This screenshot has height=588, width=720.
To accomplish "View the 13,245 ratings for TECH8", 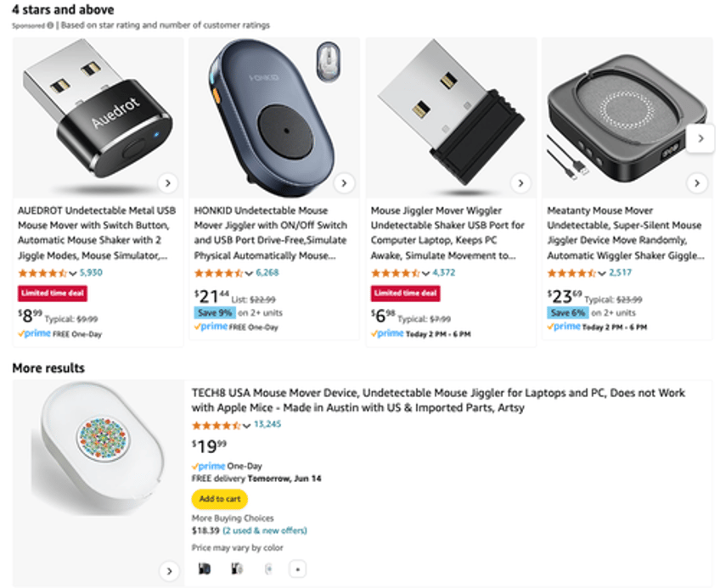I will [x=267, y=424].
